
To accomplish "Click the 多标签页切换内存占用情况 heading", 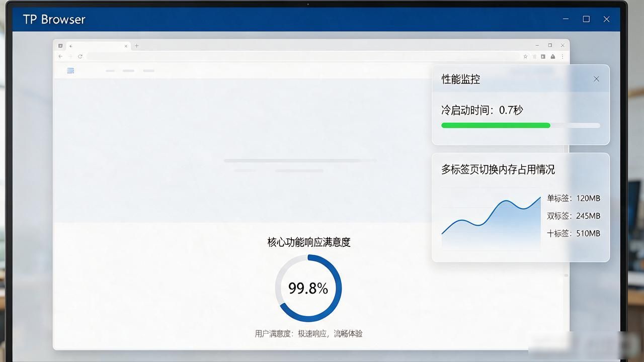I will tap(498, 169).
